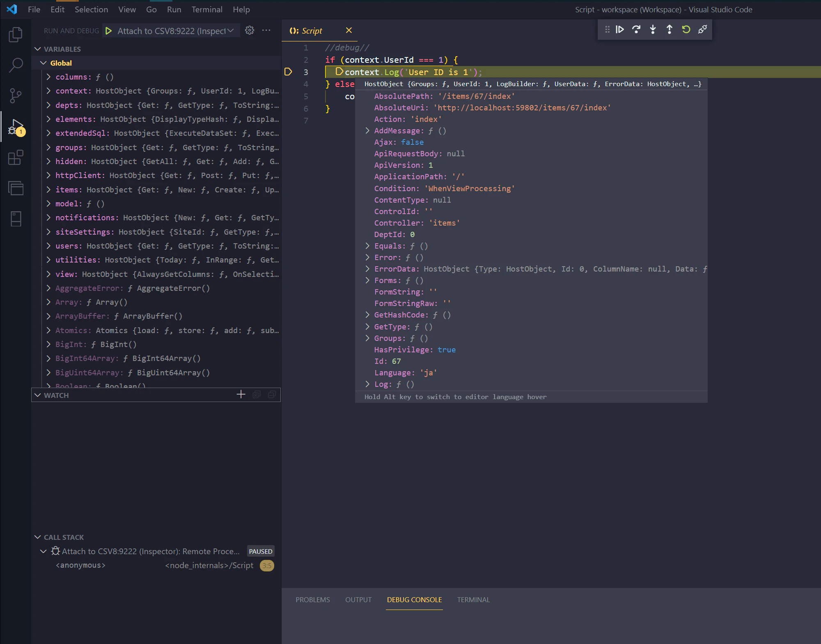
Task: Click the breakpoint marker on line 3
Action: tap(288, 72)
